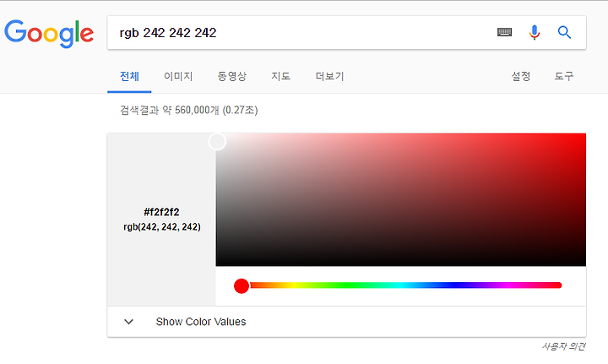The image size is (608, 364).
Task: Expand Show Color Values chevron
Action: click(x=128, y=322)
